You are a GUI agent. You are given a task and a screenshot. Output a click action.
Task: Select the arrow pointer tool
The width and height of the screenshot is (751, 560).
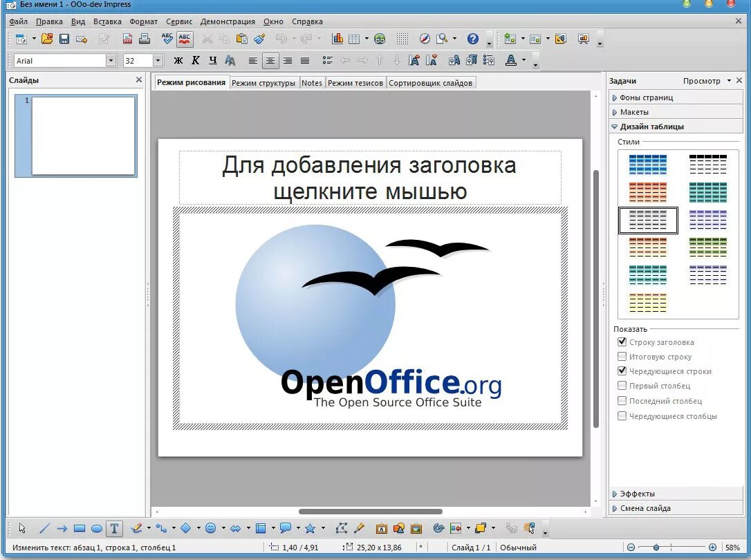[x=22, y=528]
